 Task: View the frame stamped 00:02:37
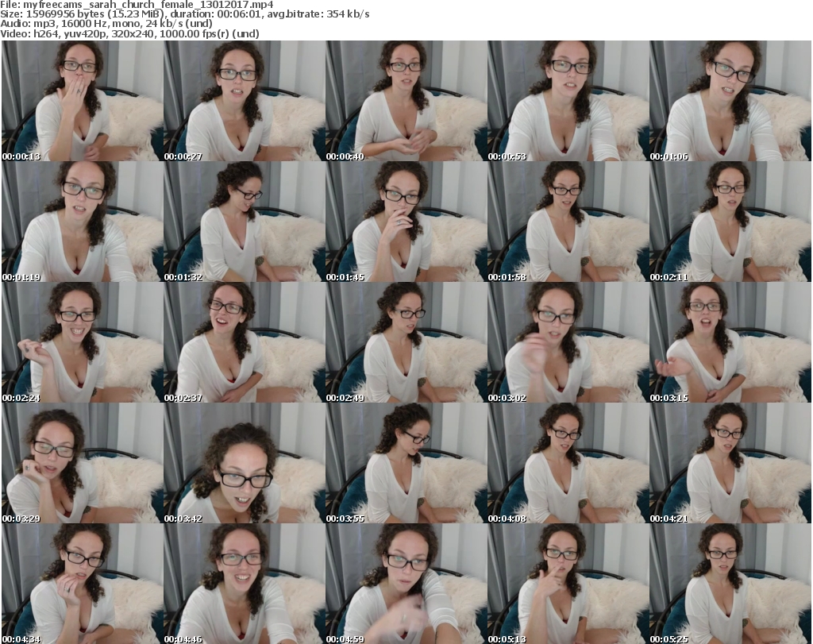point(245,342)
